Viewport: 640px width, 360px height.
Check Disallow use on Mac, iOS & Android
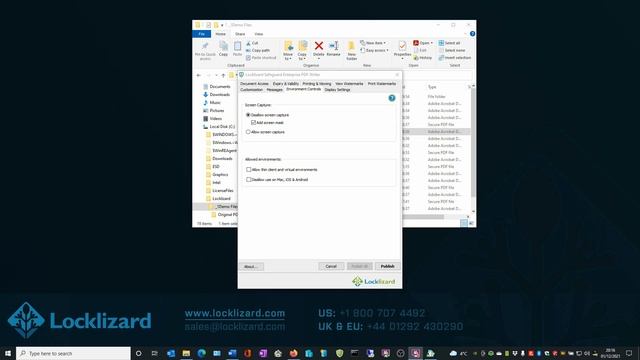[249, 180]
